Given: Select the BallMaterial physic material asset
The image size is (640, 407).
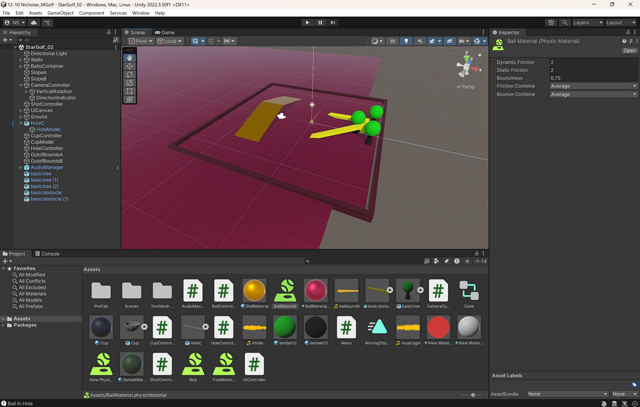Looking at the screenshot, I should [285, 294].
